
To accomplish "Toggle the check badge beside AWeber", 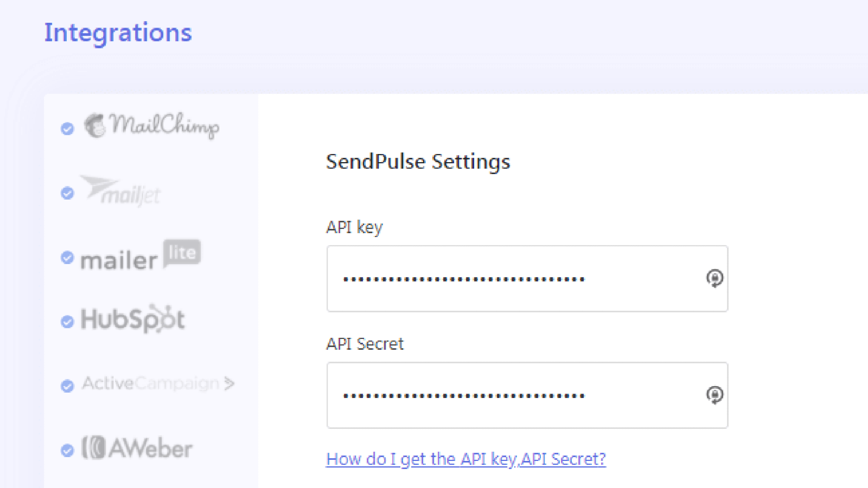I will 67,451.
